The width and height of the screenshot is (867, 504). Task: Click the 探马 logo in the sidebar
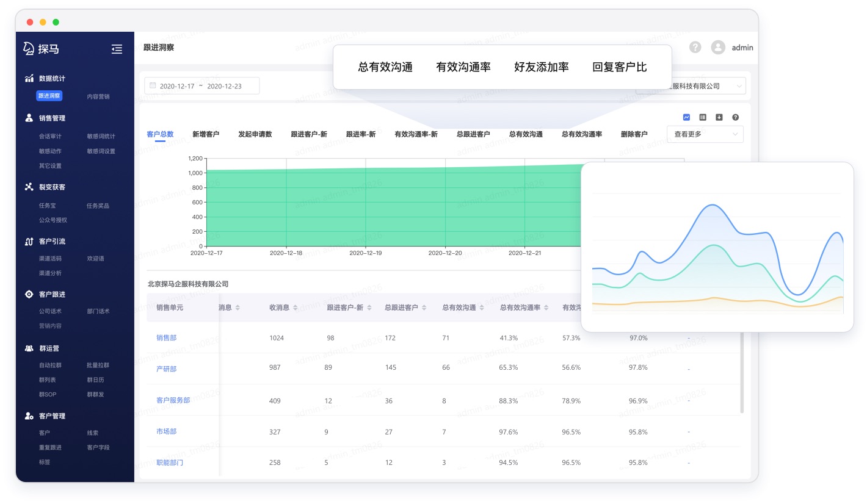tap(40, 49)
